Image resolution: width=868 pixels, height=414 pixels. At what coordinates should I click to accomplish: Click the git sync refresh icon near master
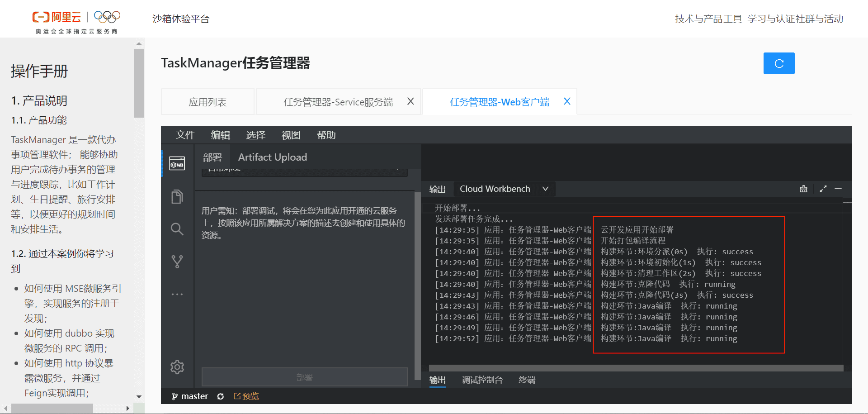pyautogui.click(x=221, y=396)
